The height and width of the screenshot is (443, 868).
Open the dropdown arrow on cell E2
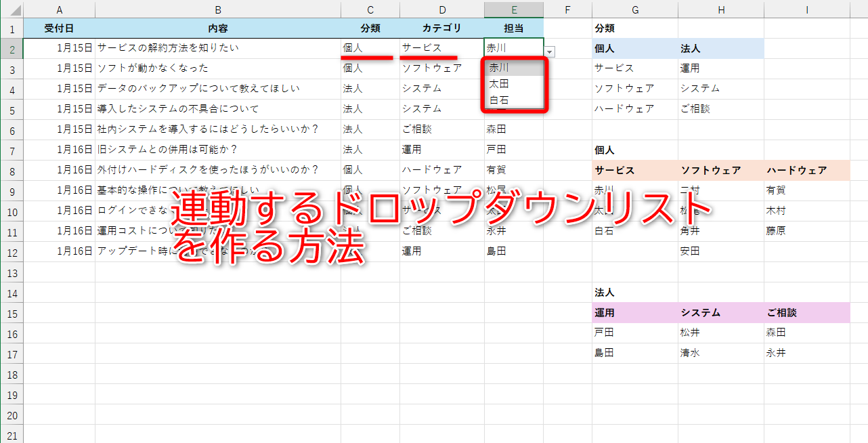[x=548, y=51]
